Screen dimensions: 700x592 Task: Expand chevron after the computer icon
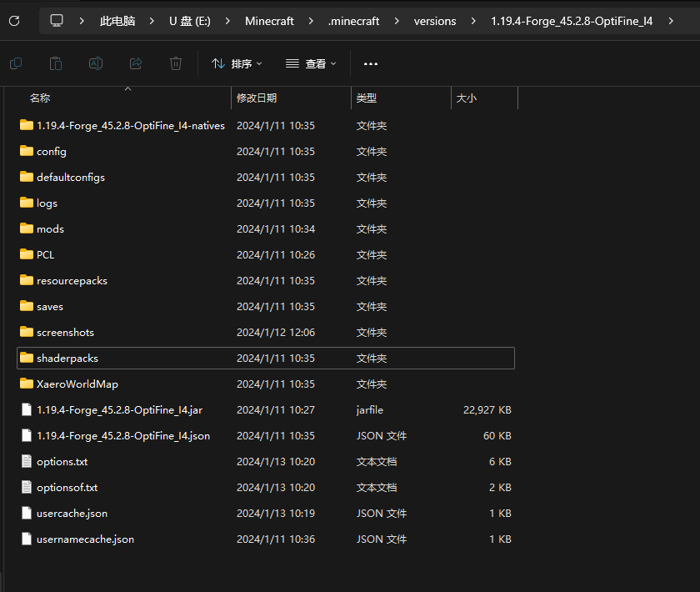tap(82, 21)
